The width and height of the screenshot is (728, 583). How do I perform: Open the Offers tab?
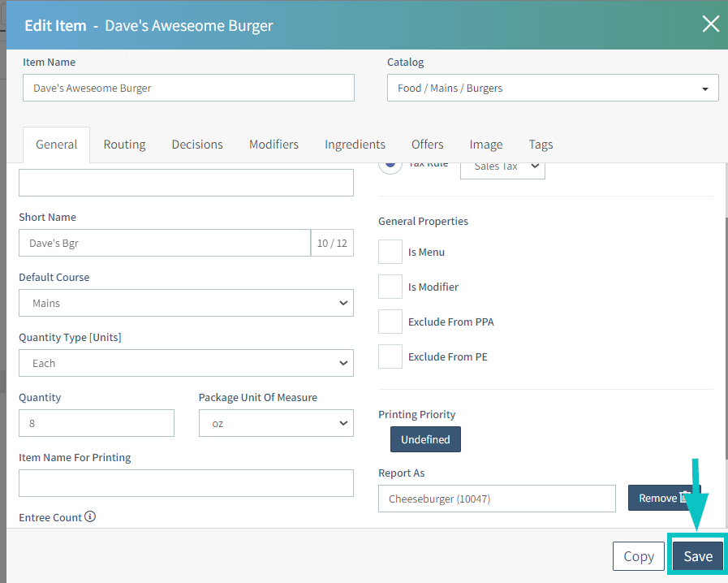coord(427,145)
